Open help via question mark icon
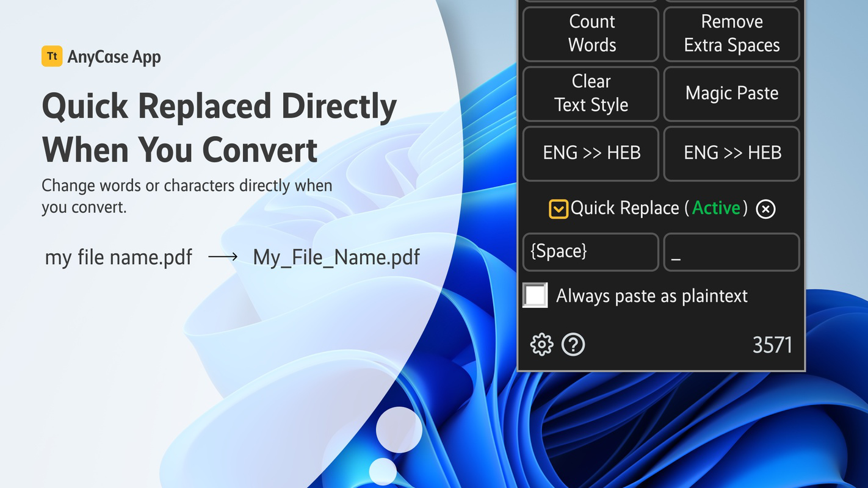Viewport: 868px width, 488px height. click(x=573, y=345)
